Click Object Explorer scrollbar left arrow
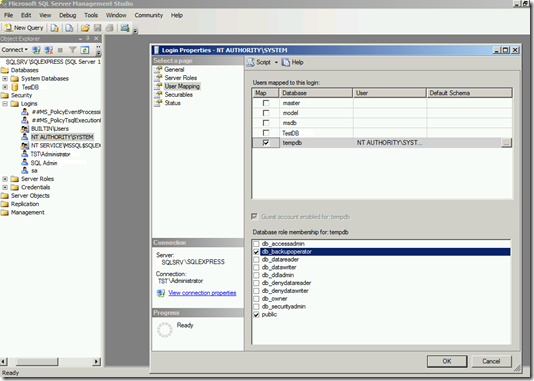 pos(4,361)
